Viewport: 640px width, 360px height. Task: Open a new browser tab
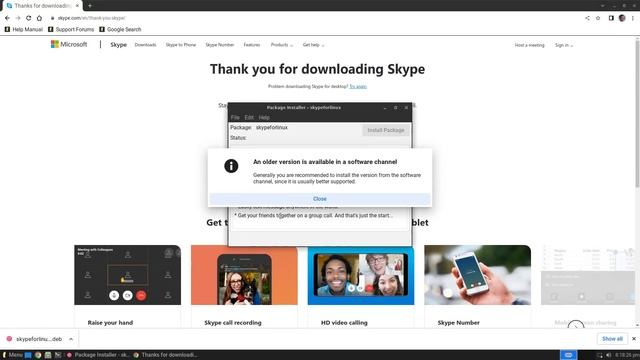pyautogui.click(x=90, y=6)
